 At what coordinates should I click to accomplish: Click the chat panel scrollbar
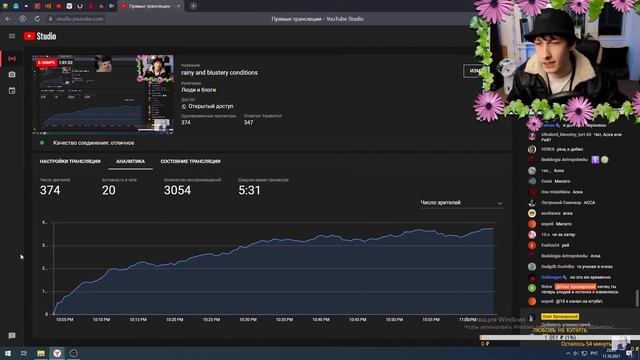click(x=637, y=298)
